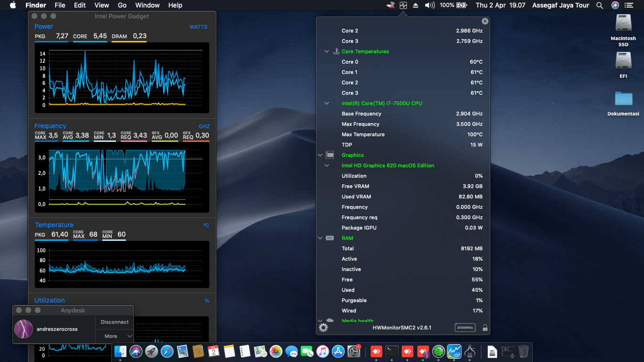Open the View menu

(x=102, y=5)
